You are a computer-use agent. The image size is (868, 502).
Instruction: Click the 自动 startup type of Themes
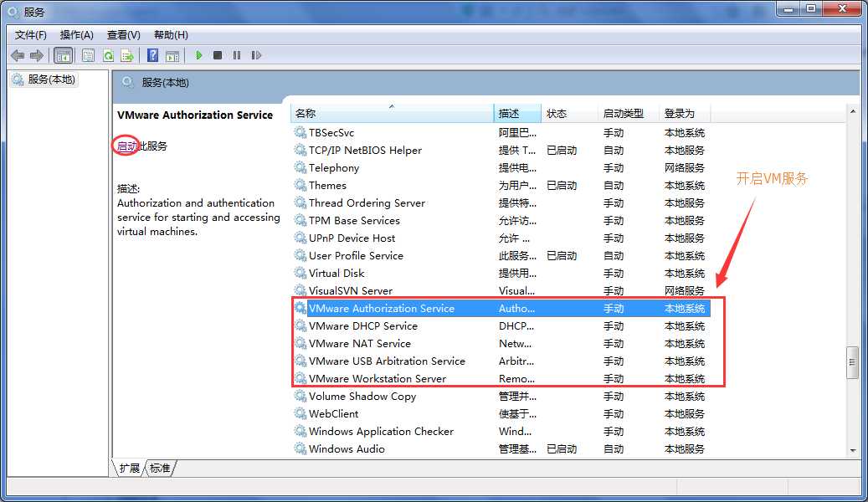point(614,186)
